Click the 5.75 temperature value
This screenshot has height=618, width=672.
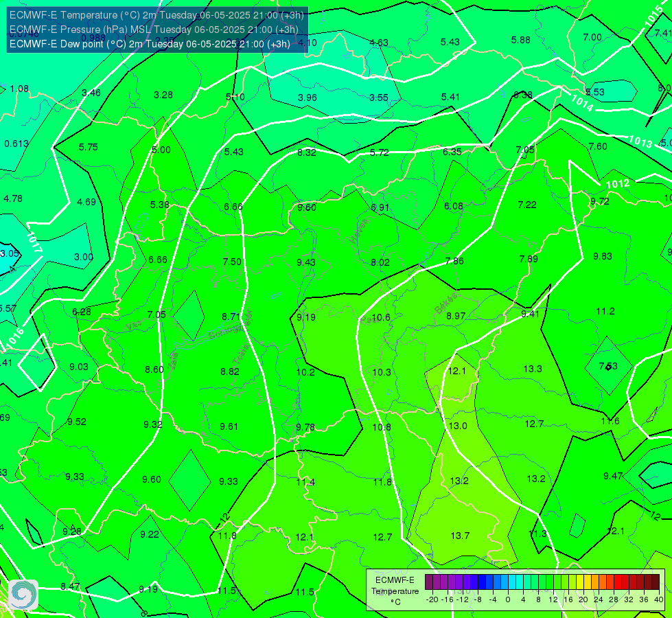pyautogui.click(x=89, y=147)
